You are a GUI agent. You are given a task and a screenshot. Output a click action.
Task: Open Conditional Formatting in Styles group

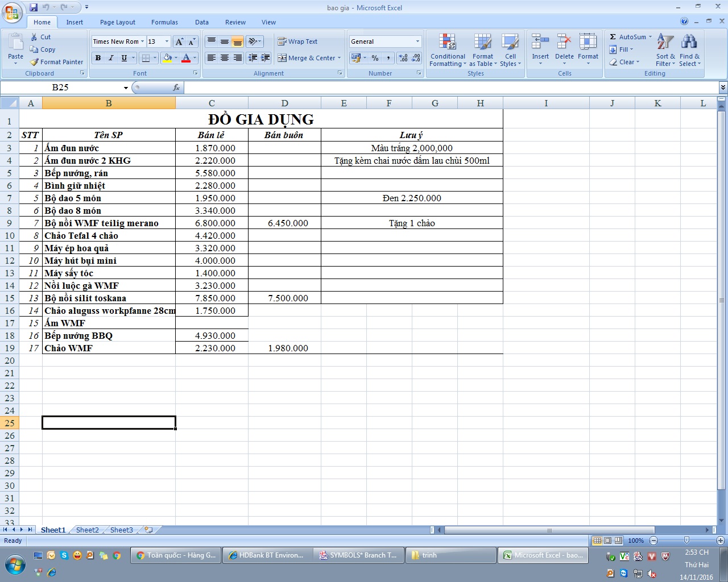pyautogui.click(x=448, y=50)
